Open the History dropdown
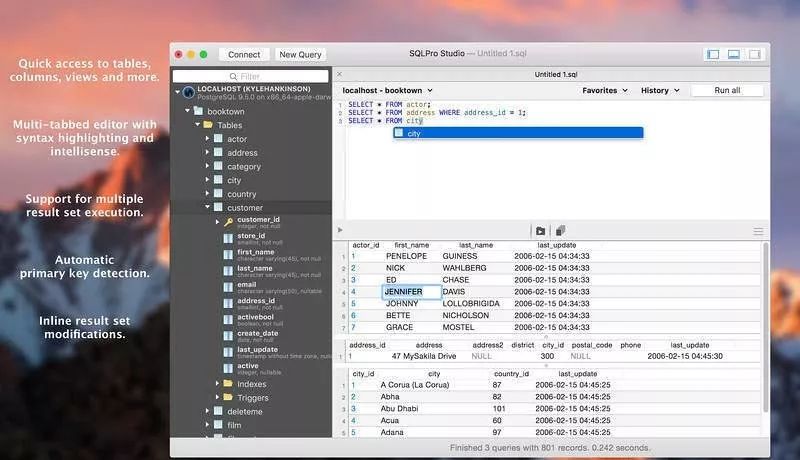The height and width of the screenshot is (460, 800). (x=660, y=90)
